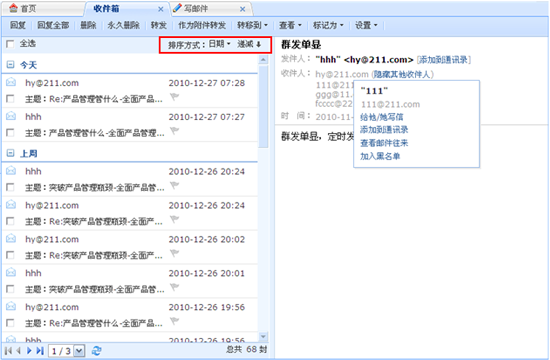The width and height of the screenshot is (550, 360).
Task: Close the 收件箱 tab
Action: click(161, 9)
